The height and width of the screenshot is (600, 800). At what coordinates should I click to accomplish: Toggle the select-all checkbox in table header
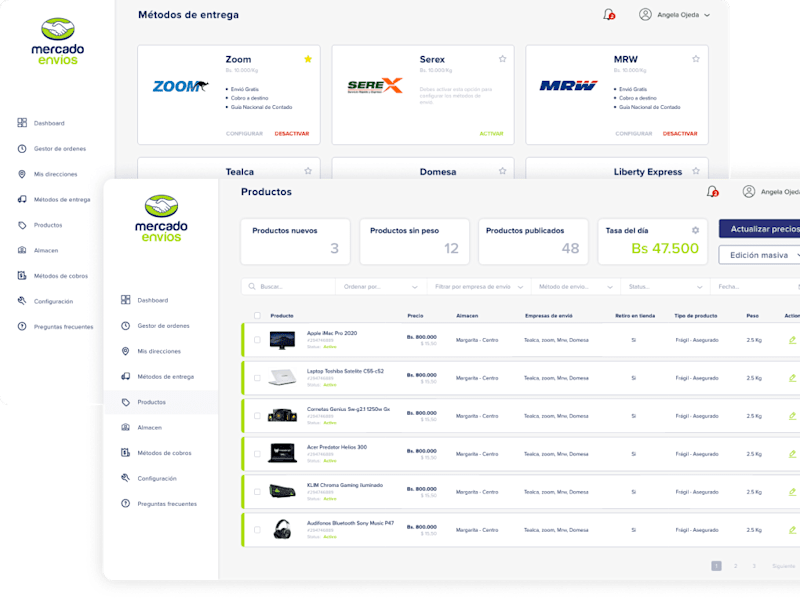[x=257, y=316]
